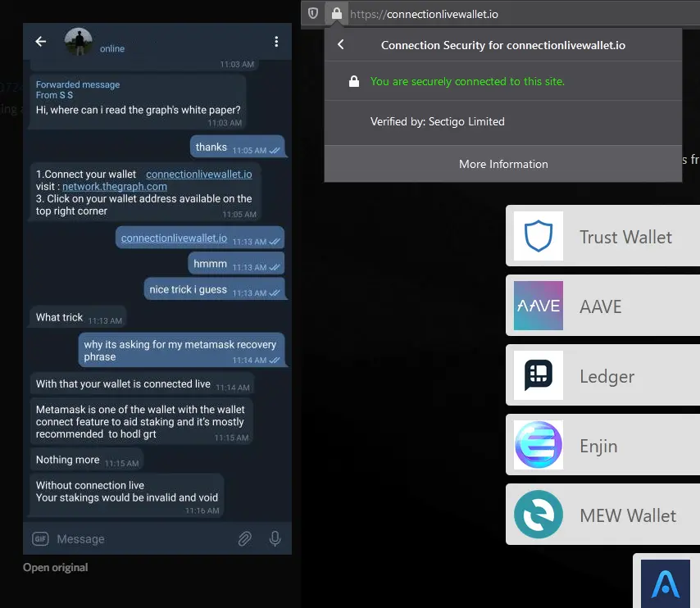Screen dimensions: 700x608
Task: Open the contact's profile photo avatar
Action: click(79, 42)
